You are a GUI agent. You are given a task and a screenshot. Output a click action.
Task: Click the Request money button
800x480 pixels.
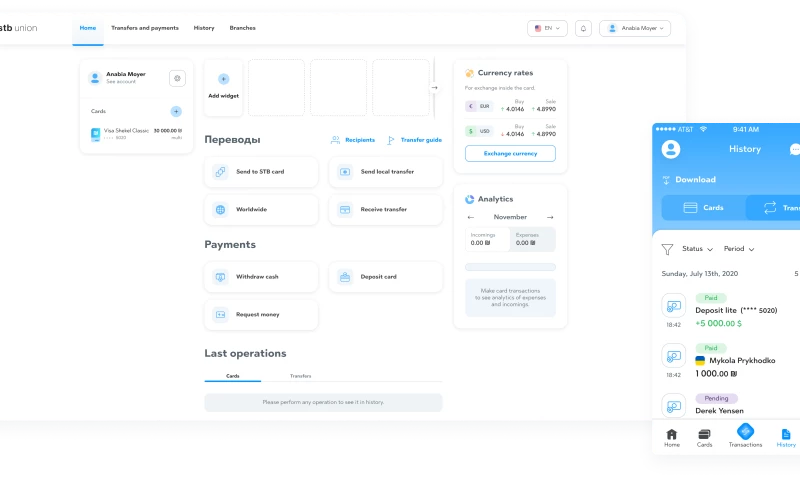(261, 315)
